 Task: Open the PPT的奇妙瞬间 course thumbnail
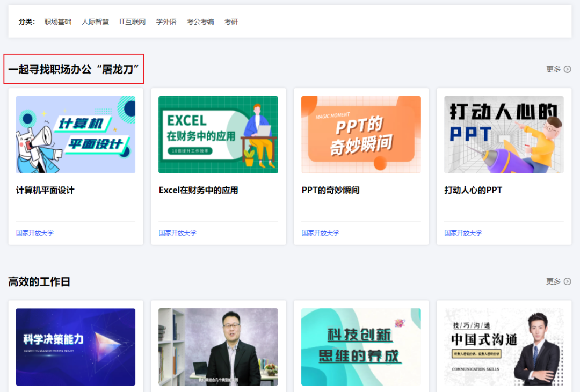point(361,135)
